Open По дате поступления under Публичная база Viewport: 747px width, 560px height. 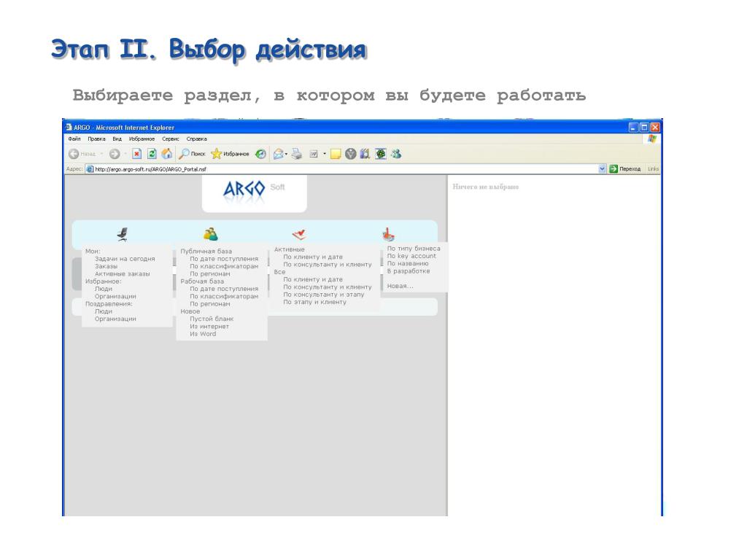tap(224, 259)
